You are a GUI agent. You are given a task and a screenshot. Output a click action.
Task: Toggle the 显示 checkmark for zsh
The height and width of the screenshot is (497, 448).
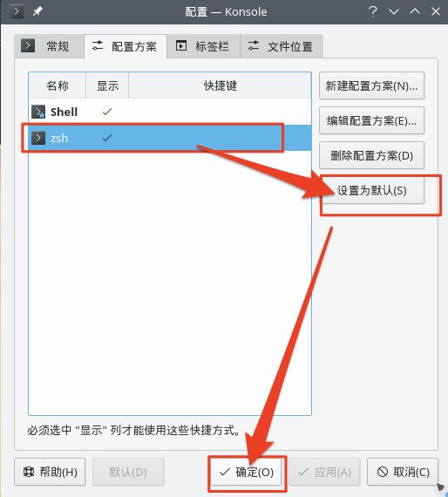pyautogui.click(x=107, y=138)
